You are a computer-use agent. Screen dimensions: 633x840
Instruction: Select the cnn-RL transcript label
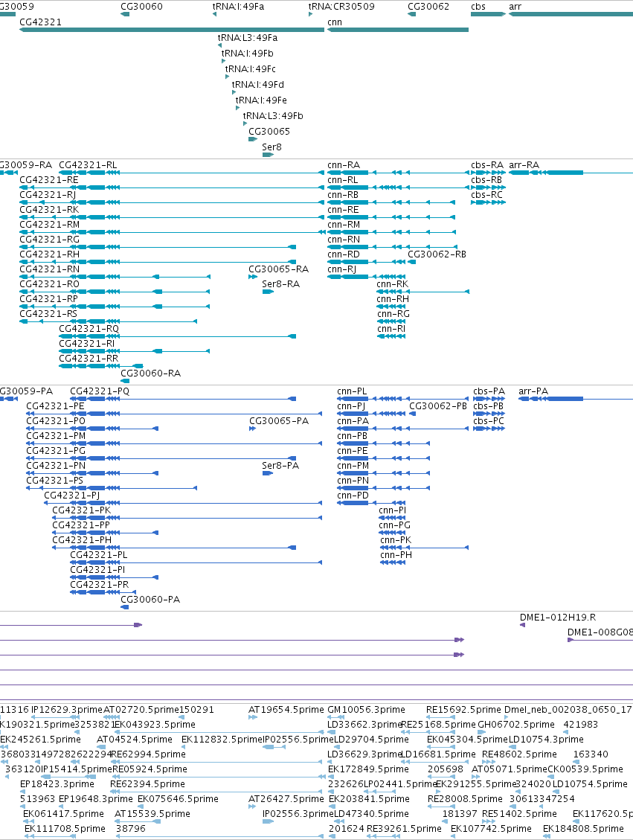coord(343,179)
